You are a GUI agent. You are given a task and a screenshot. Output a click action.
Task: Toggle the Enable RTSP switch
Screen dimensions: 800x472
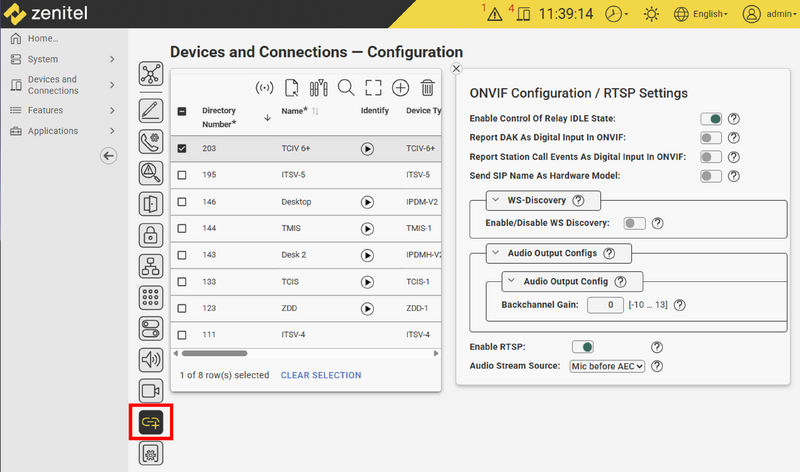tap(583, 347)
